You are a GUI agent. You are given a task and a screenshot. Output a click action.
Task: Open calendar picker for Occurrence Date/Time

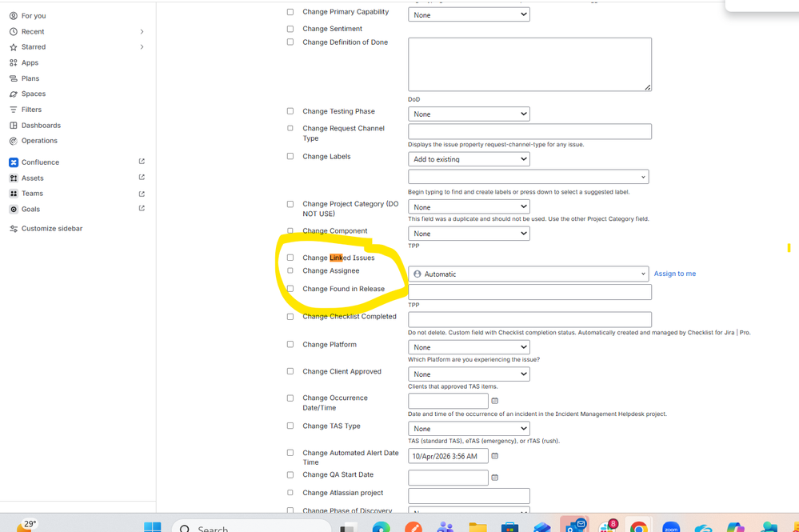click(494, 401)
